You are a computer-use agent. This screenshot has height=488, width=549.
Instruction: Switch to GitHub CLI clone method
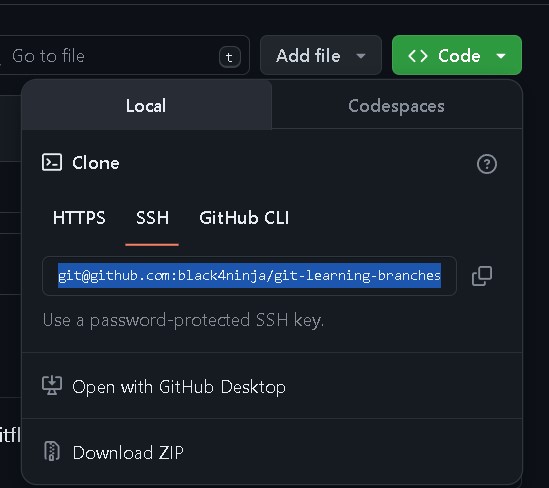(244, 218)
